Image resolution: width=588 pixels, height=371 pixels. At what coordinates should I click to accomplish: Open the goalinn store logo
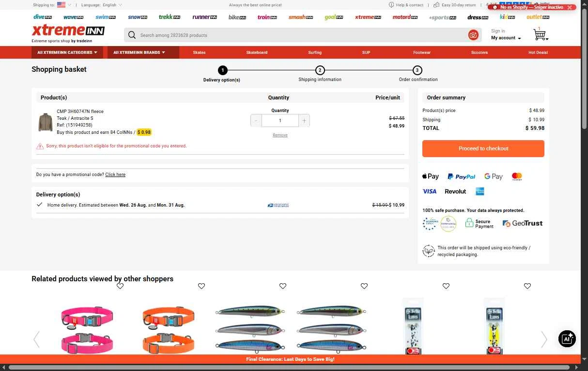334,17
